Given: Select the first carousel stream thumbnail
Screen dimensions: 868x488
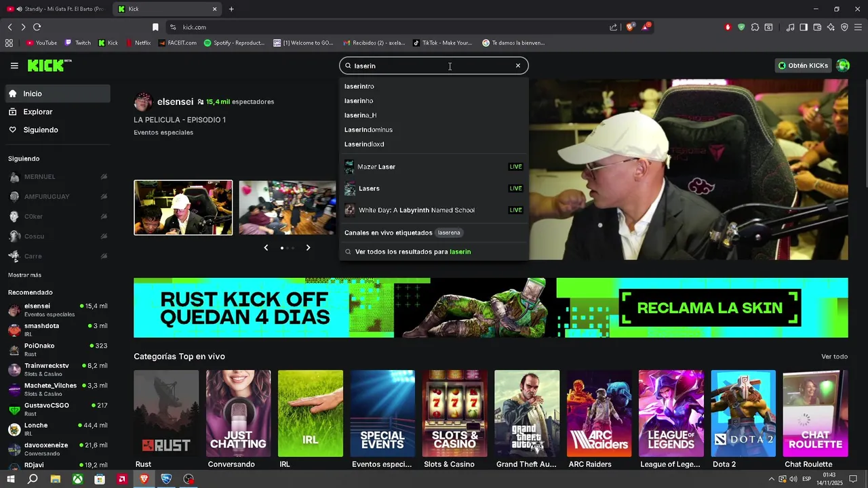Looking at the screenshot, I should point(183,207).
